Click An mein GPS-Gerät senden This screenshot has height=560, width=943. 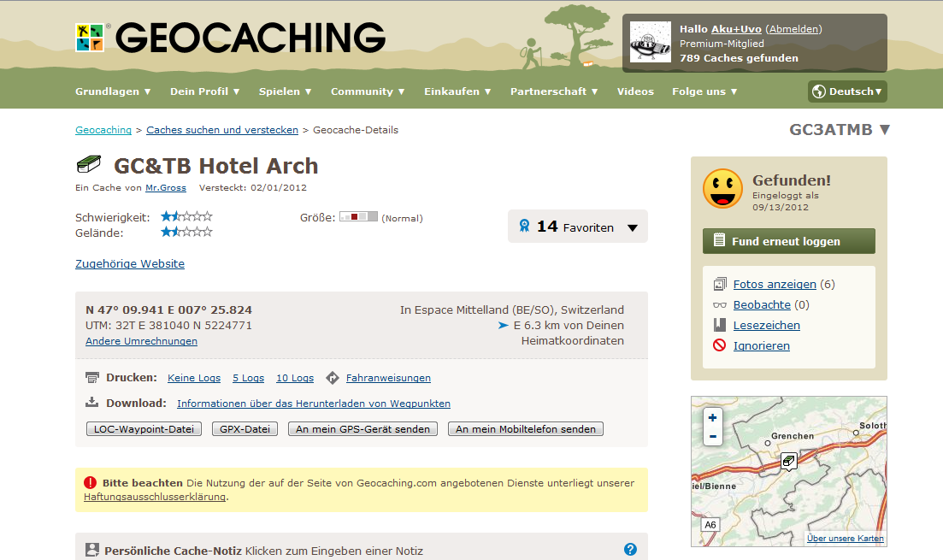click(362, 429)
